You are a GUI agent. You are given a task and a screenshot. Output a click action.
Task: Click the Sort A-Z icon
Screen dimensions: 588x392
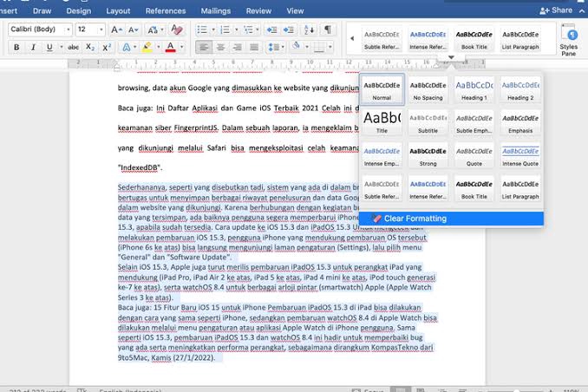pyautogui.click(x=309, y=29)
